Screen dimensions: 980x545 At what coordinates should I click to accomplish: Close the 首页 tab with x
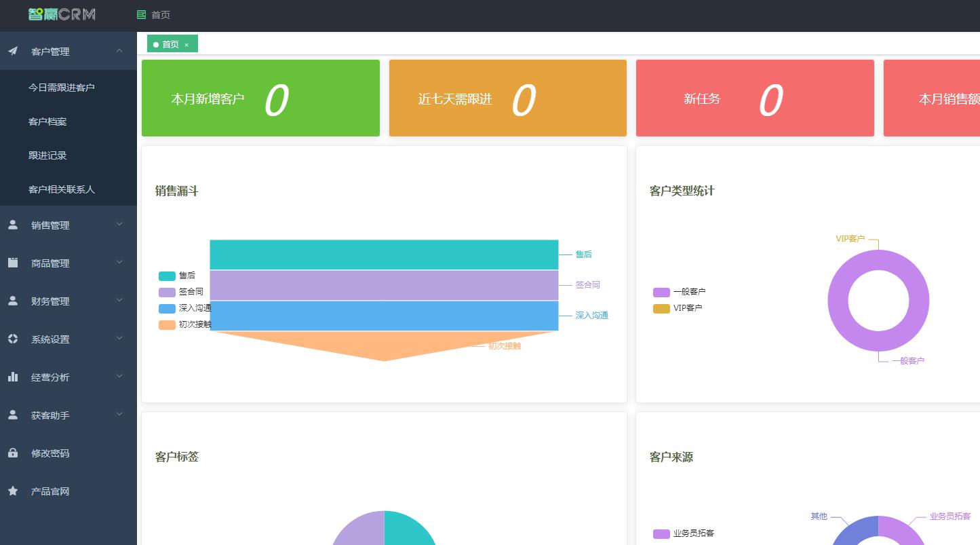[x=187, y=45]
